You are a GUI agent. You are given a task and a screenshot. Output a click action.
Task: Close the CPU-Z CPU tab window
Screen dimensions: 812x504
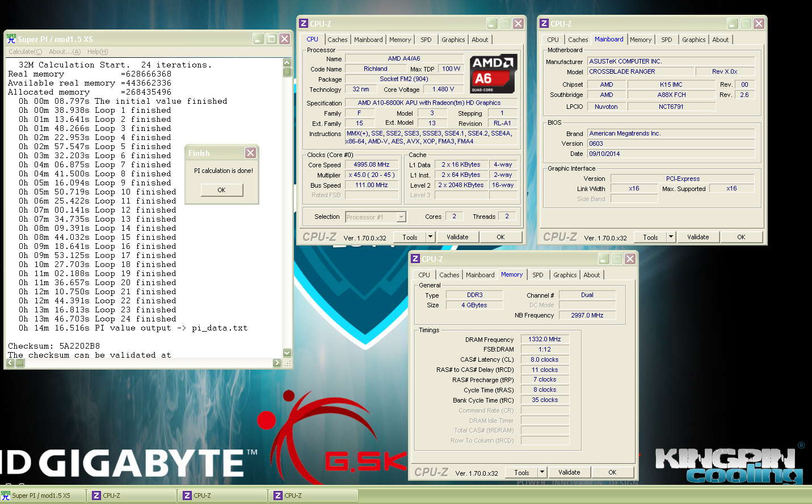click(x=518, y=23)
